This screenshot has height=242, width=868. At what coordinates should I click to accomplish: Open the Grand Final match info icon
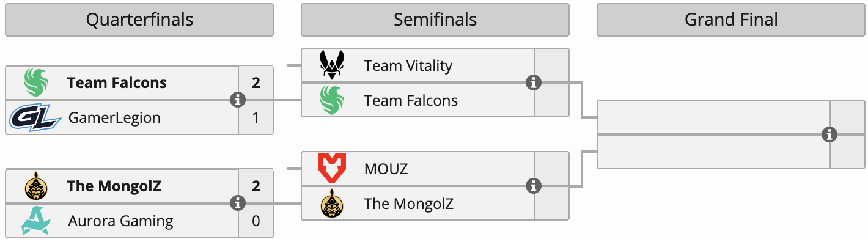click(x=829, y=134)
